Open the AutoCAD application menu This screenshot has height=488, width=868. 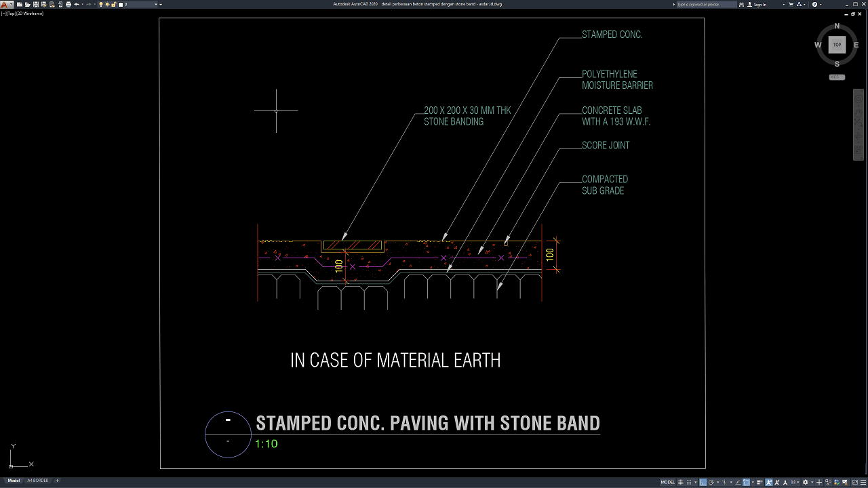pos(6,5)
